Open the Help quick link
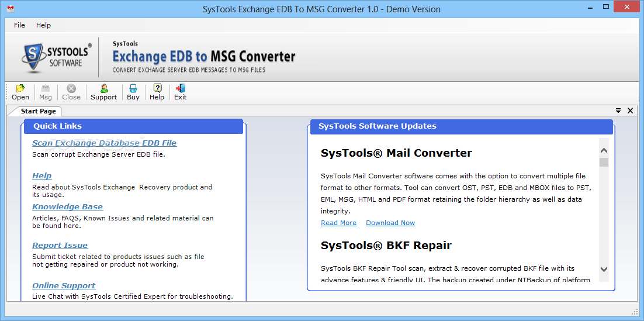The width and height of the screenshot is (644, 321). point(42,176)
